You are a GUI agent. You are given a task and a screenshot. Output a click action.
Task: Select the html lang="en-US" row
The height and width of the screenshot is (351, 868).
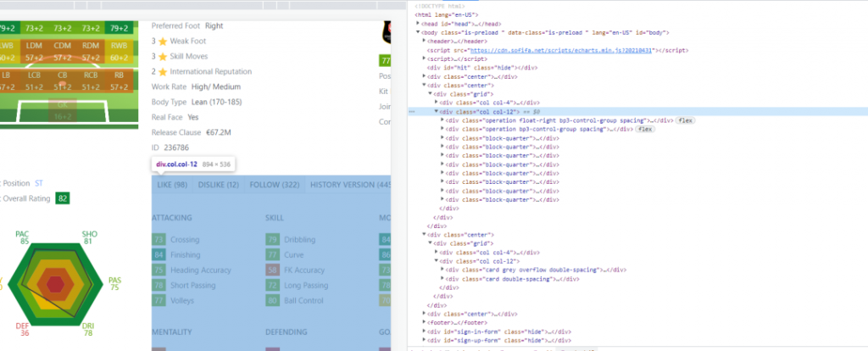pos(446,15)
